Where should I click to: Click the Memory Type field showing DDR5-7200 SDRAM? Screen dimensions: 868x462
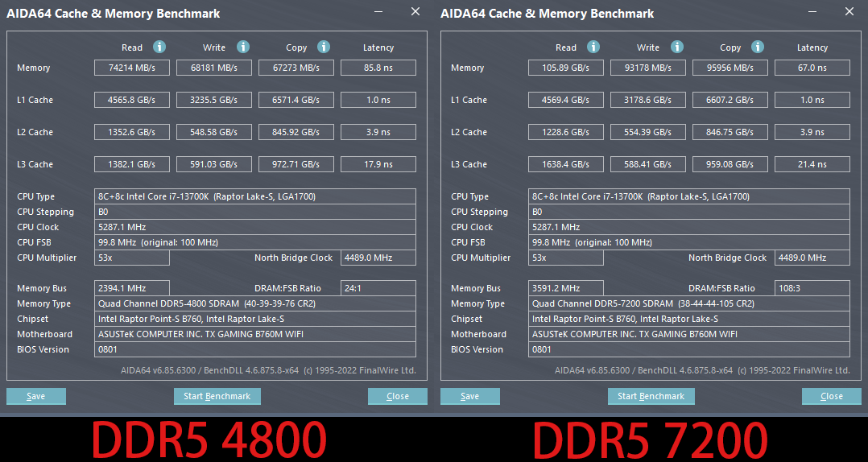[690, 303]
